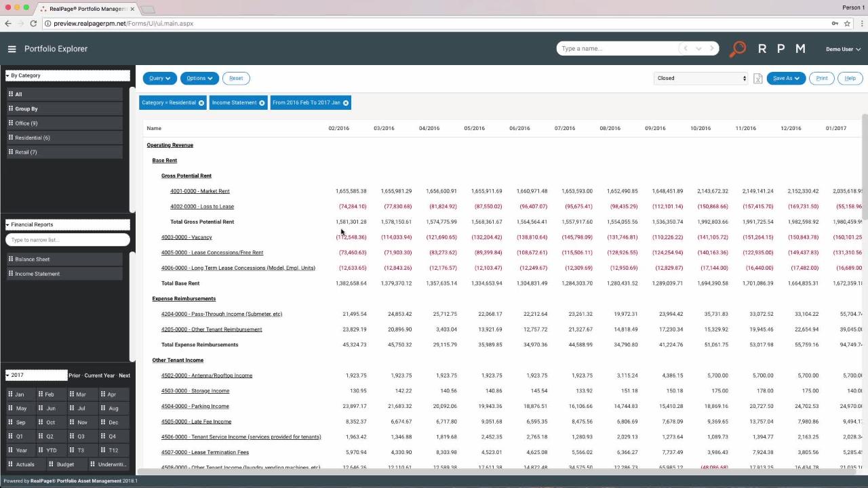Click Expense Reimbursements heading
This screenshot has height=488, width=868.
coord(184,299)
